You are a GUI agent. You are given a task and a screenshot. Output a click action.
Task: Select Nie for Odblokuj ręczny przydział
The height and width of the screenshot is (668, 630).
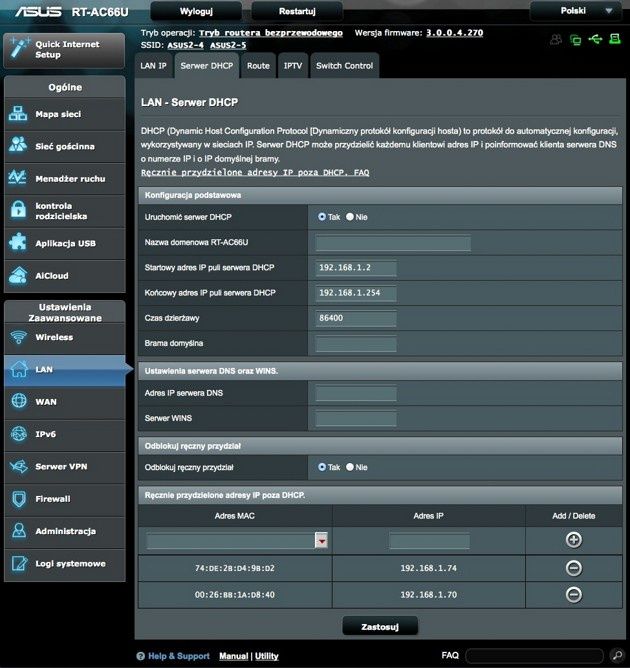tap(350, 467)
